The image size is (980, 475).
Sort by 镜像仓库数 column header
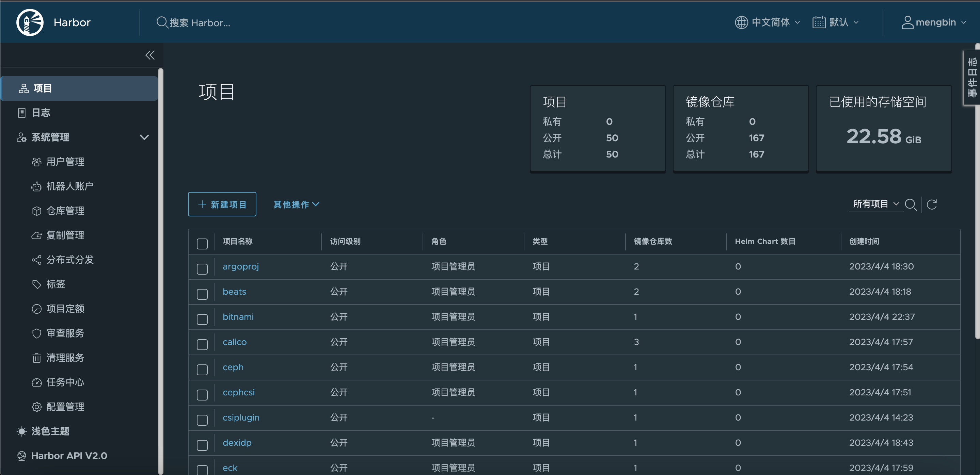click(x=653, y=241)
